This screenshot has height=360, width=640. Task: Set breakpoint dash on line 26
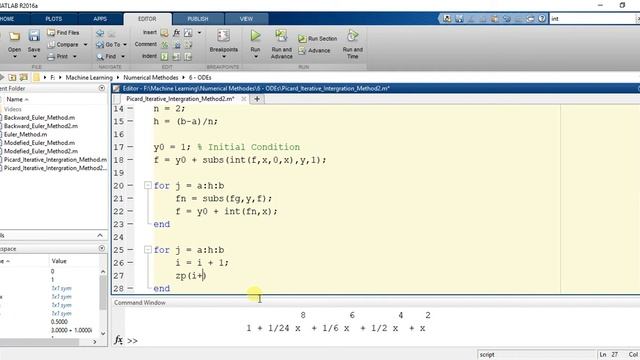pyautogui.click(x=130, y=262)
